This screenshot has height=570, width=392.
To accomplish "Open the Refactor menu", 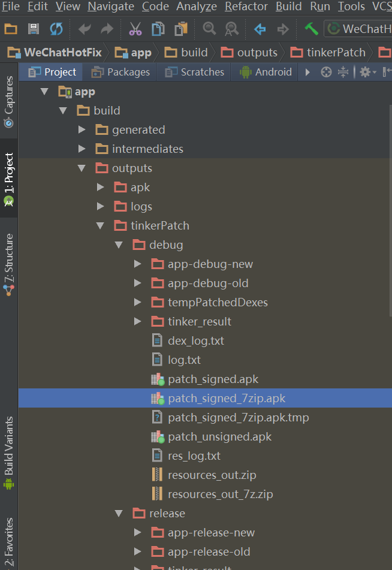I will (246, 6).
